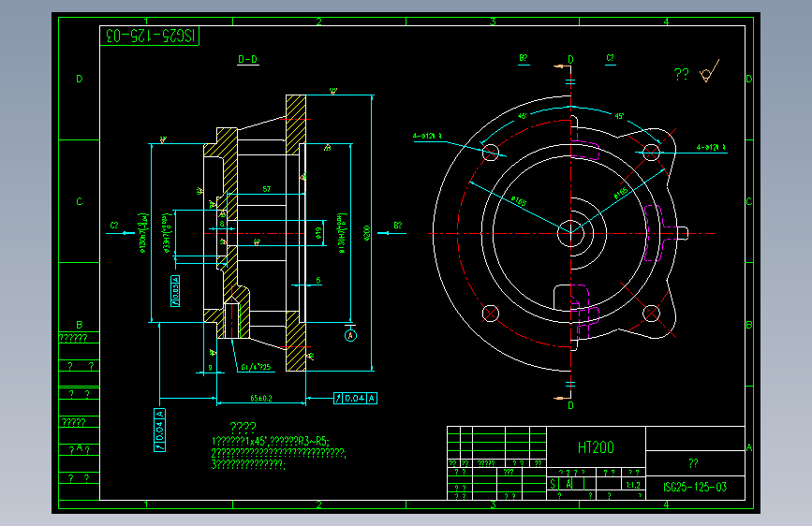Click the underlined C? label above front view

(x=611, y=58)
